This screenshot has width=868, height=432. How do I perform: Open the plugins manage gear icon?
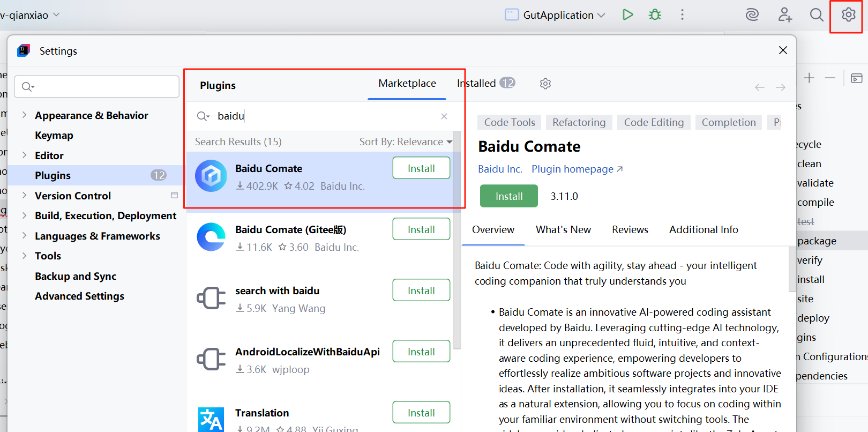click(x=545, y=84)
